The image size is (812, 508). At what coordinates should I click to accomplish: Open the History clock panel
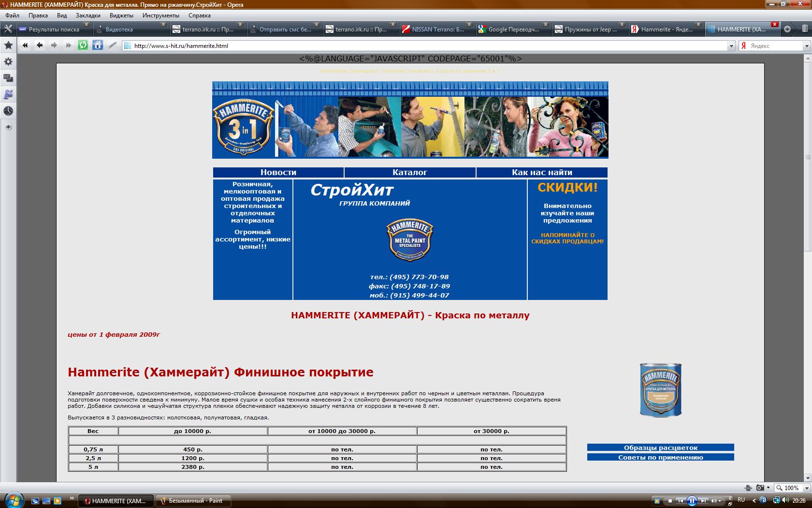click(8, 111)
